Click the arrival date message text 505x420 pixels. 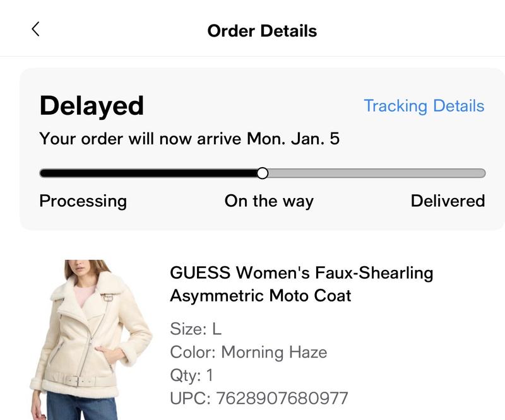click(x=189, y=139)
